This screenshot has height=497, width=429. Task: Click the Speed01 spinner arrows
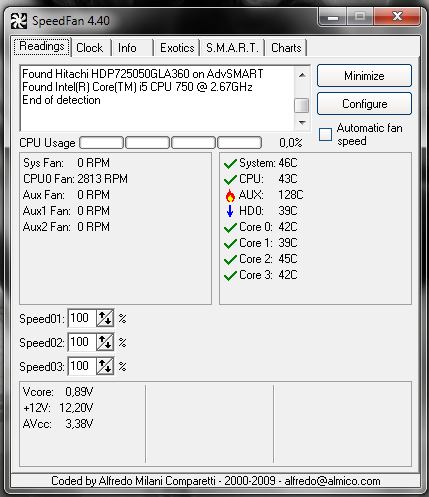[x=105, y=318]
